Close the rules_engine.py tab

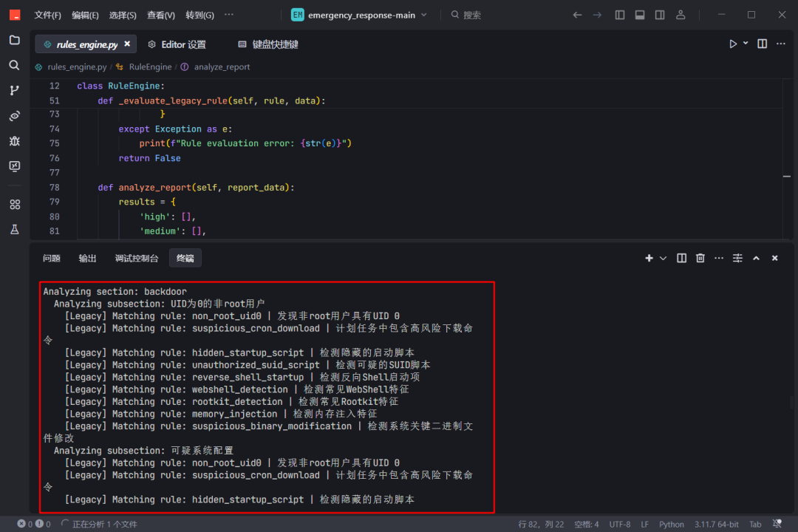127,44
